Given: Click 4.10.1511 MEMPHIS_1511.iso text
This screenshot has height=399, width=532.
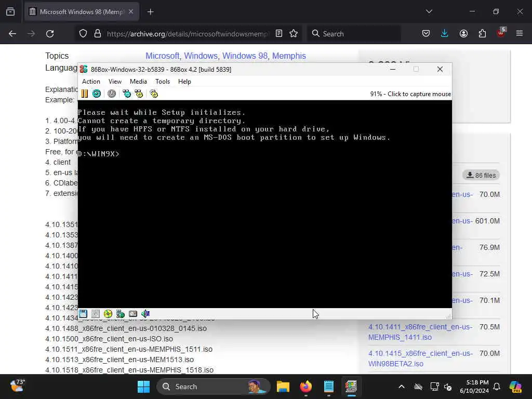Looking at the screenshot, I should tap(129, 349).
